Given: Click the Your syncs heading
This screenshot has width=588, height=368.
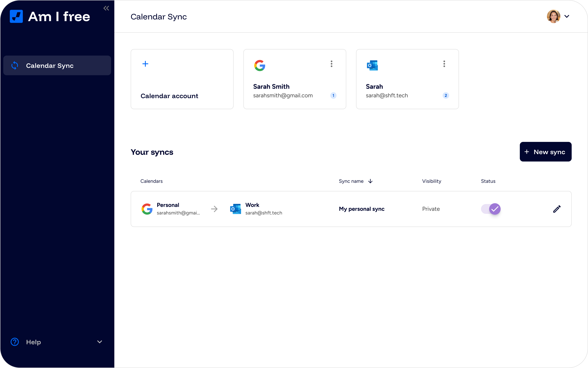Looking at the screenshot, I should pos(152,152).
